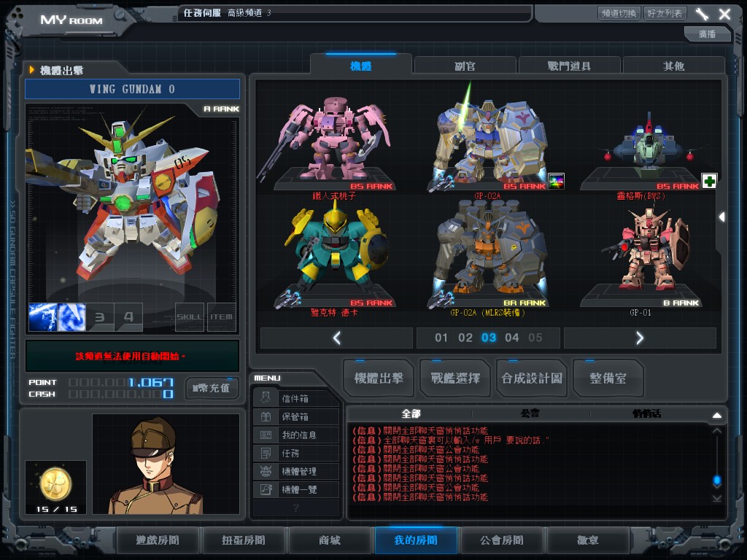Open 徽章 in bottom nav
This screenshot has height=560, width=747.
pyautogui.click(x=588, y=540)
